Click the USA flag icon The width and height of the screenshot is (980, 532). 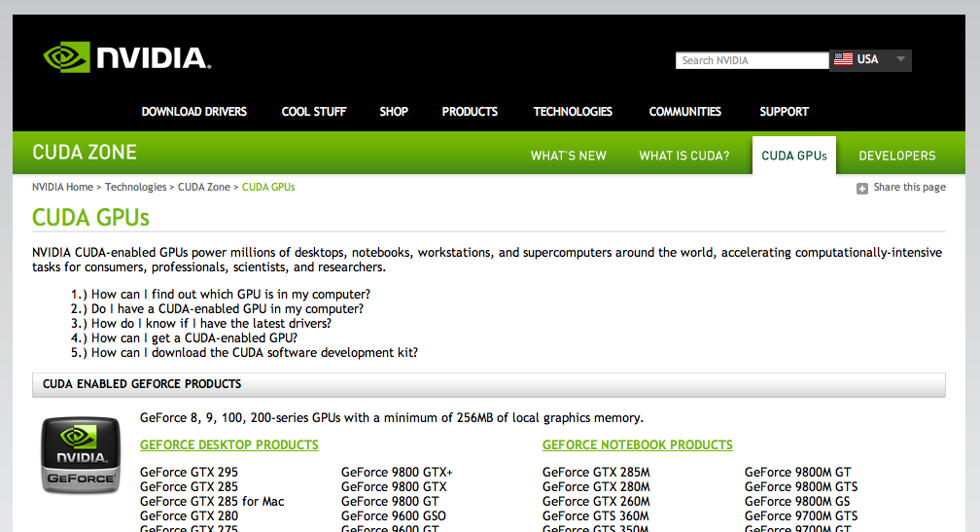click(x=843, y=59)
